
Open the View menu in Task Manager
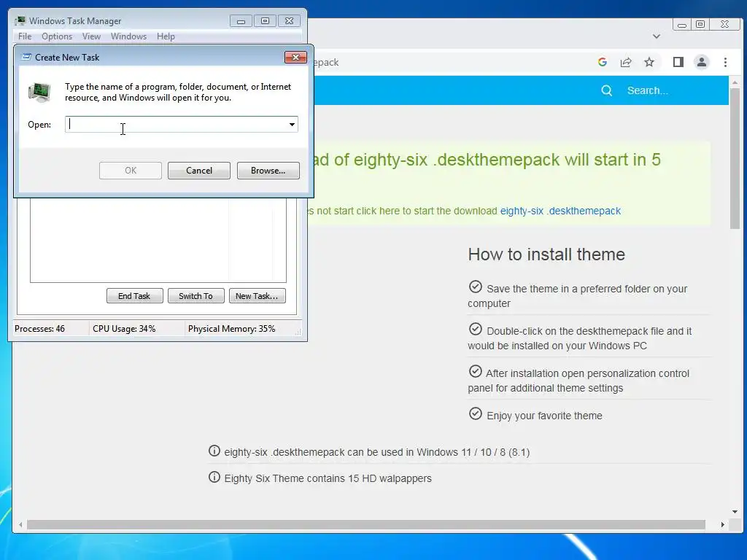(91, 36)
